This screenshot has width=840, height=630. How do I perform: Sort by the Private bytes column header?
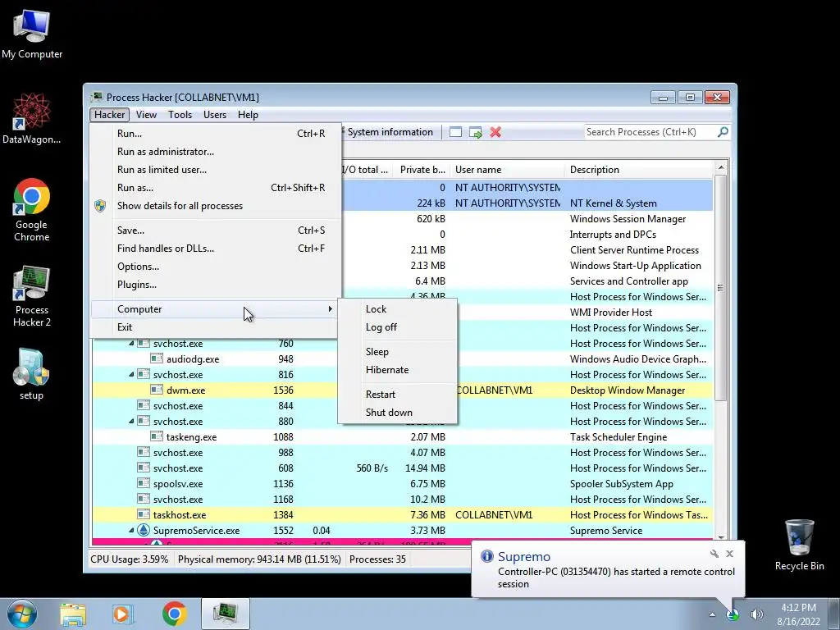(422, 170)
